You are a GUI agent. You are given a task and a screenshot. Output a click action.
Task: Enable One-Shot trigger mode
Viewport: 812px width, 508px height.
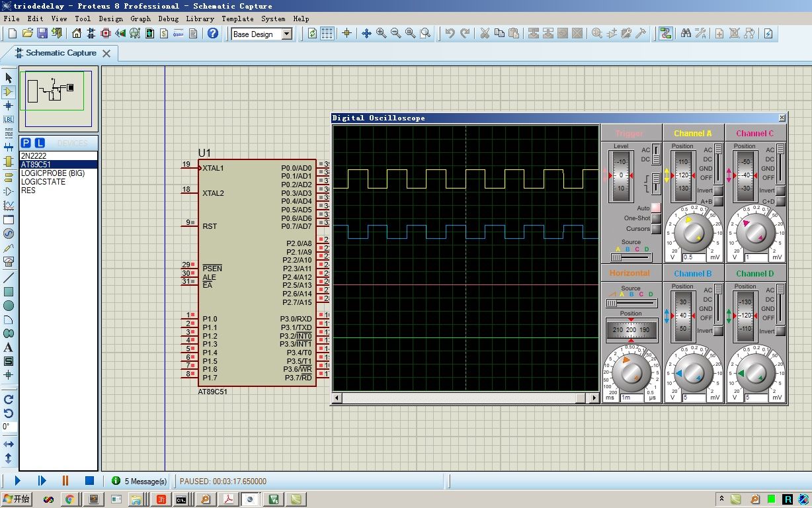click(655, 218)
